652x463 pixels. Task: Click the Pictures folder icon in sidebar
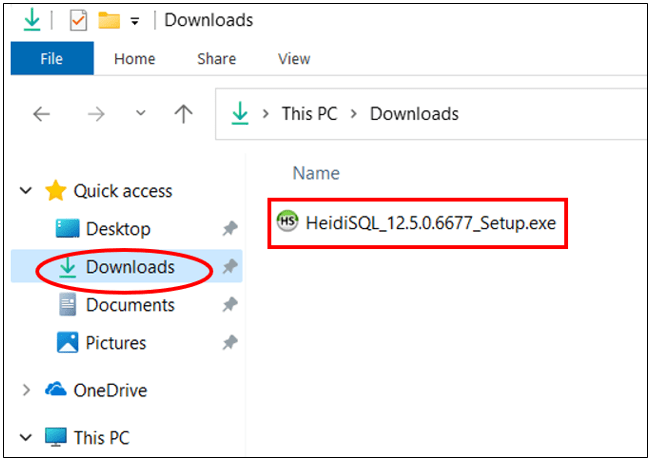click(68, 343)
